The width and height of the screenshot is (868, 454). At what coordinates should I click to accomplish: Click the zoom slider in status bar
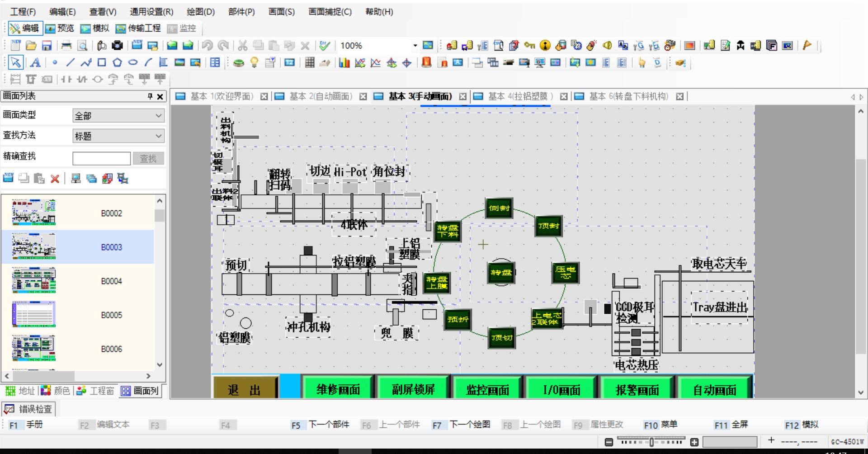click(651, 442)
